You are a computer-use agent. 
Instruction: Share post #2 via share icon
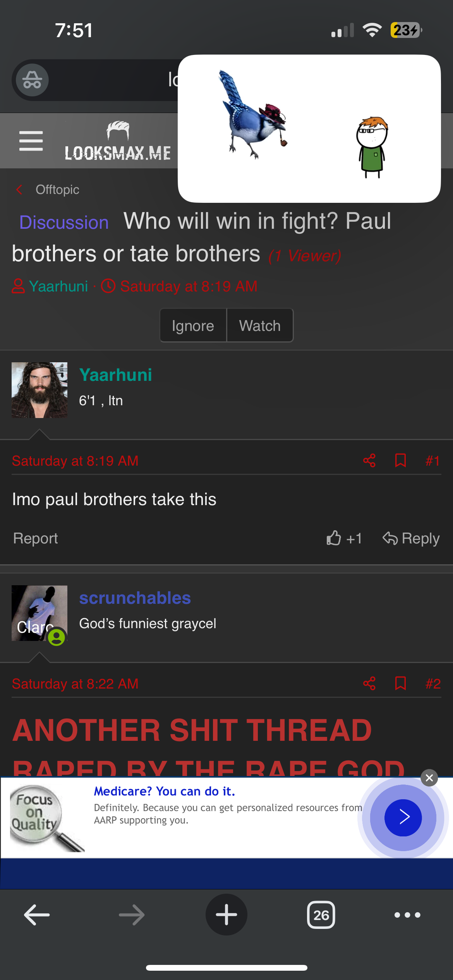coord(369,684)
